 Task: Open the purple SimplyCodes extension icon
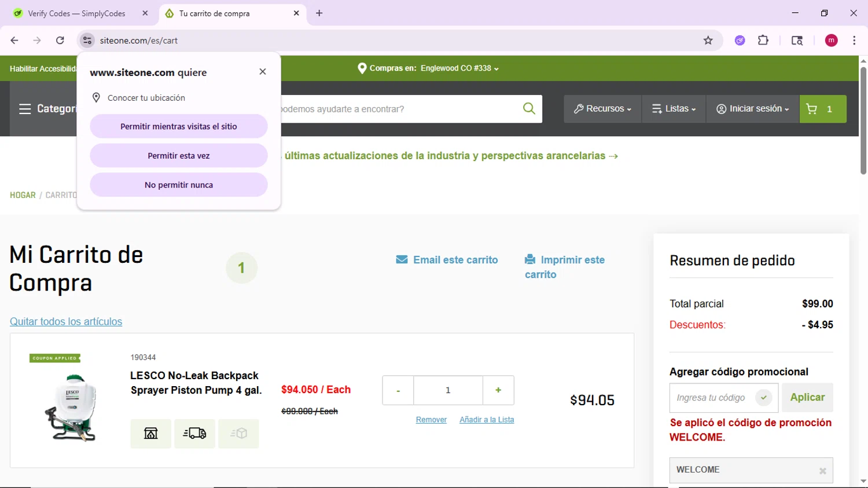740,41
